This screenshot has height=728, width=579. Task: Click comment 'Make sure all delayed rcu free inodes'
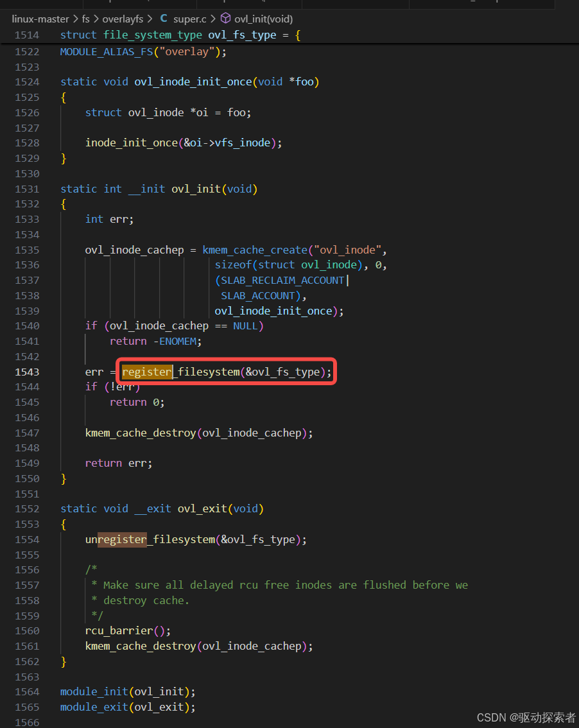(x=218, y=585)
